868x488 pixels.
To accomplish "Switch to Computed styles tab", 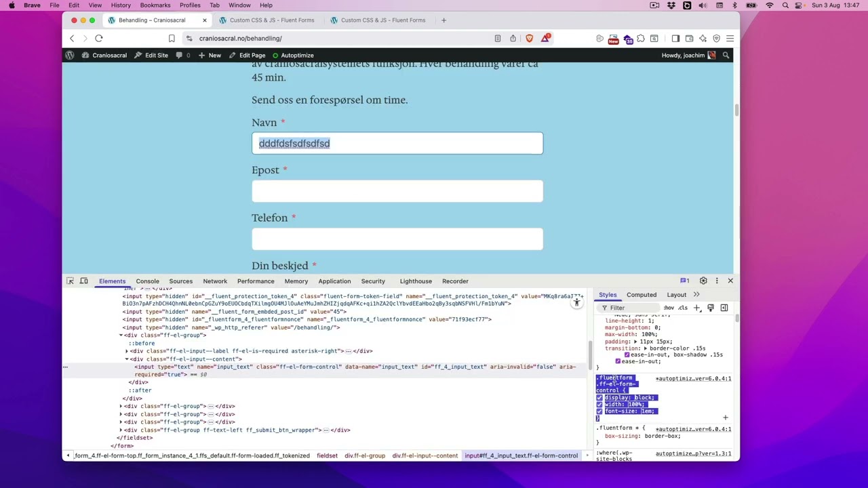I will tap(642, 295).
